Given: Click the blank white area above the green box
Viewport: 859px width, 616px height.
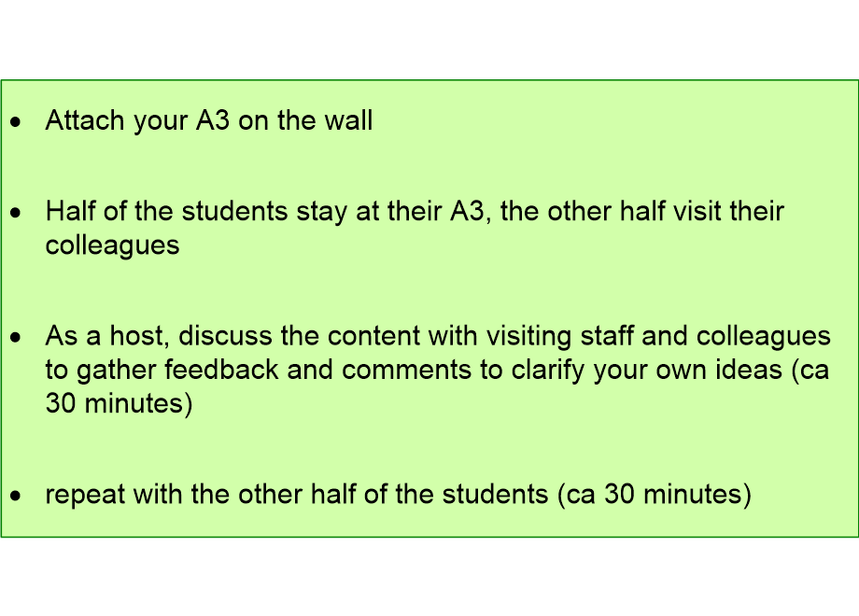Looking at the screenshot, I should click(x=429, y=39).
